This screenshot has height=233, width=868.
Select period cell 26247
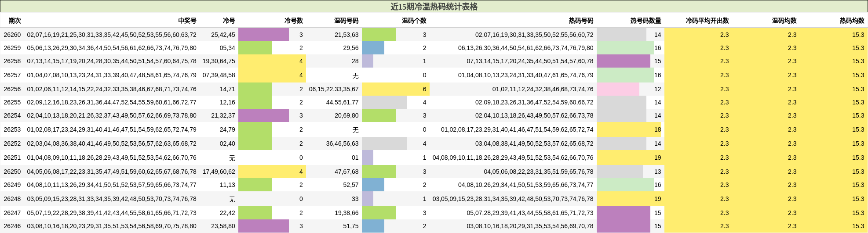point(12,213)
